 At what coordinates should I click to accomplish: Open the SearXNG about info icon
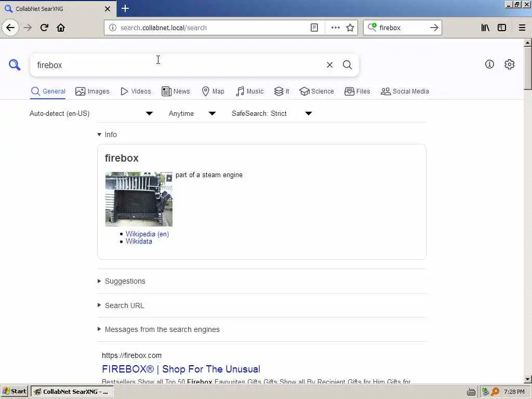[489, 64]
